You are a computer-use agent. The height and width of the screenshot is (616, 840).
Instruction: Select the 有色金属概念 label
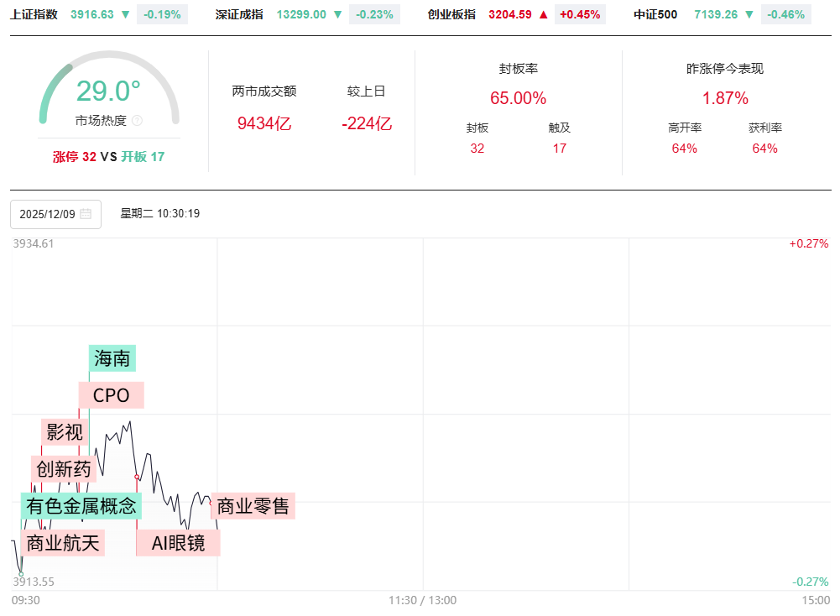[x=81, y=506]
